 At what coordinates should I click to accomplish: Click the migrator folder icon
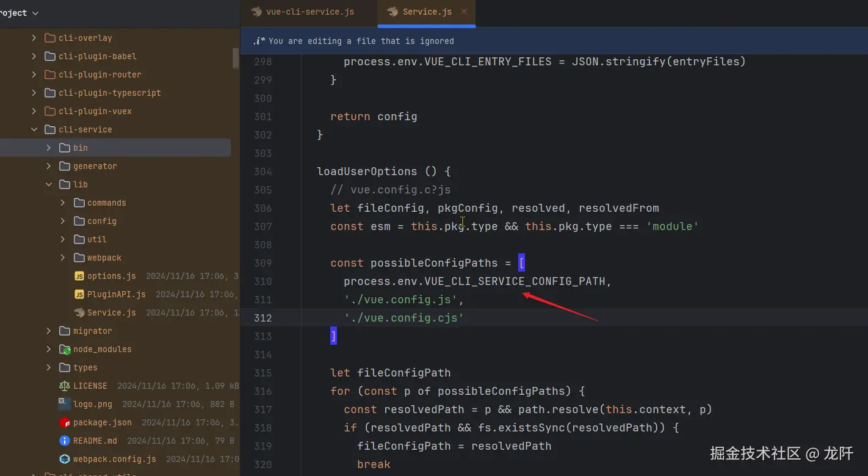pos(65,331)
